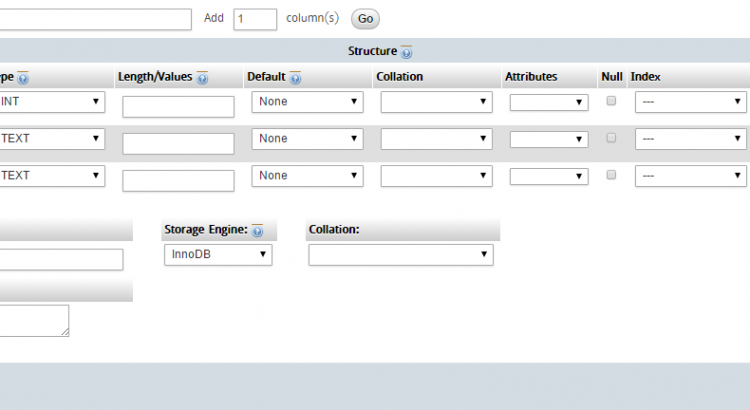Click the help icon next to Default
This screenshot has width=750, height=410.
pyautogui.click(x=295, y=78)
